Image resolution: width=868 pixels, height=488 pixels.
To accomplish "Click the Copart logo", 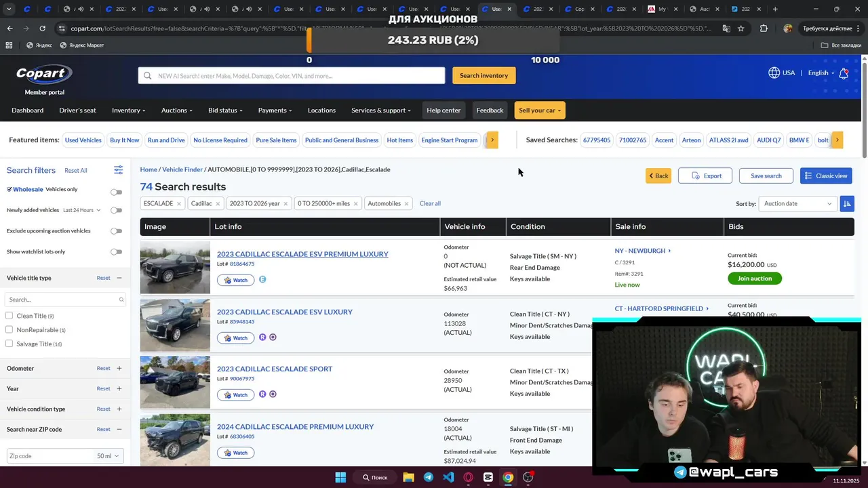I will coord(44,74).
